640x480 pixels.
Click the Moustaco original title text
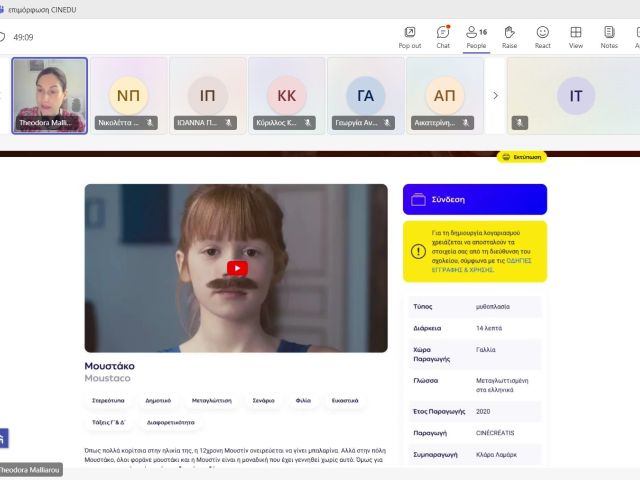tap(107, 378)
